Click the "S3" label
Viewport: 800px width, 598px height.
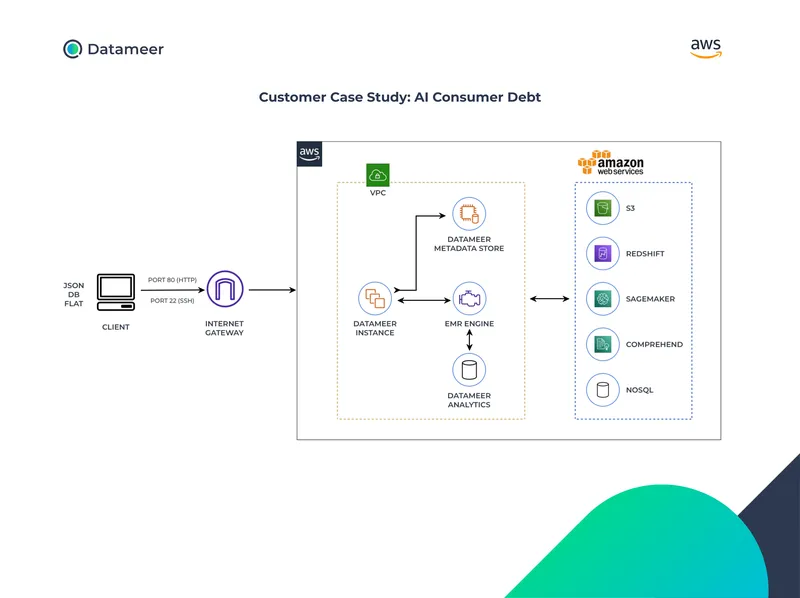[x=631, y=208]
